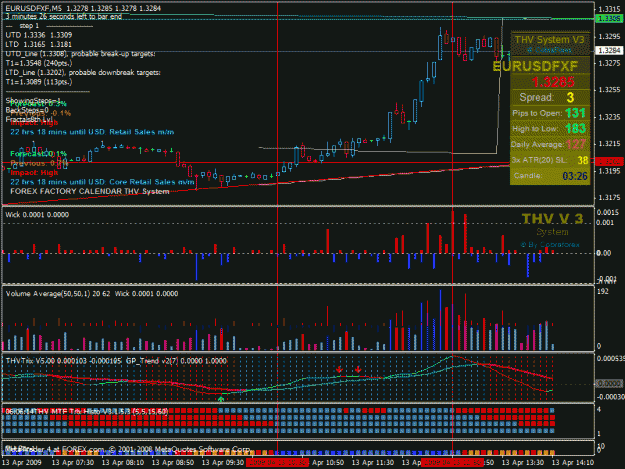
Task: Click the '13 Apr 13:30' time axis label
Action: pyautogui.click(x=523, y=463)
